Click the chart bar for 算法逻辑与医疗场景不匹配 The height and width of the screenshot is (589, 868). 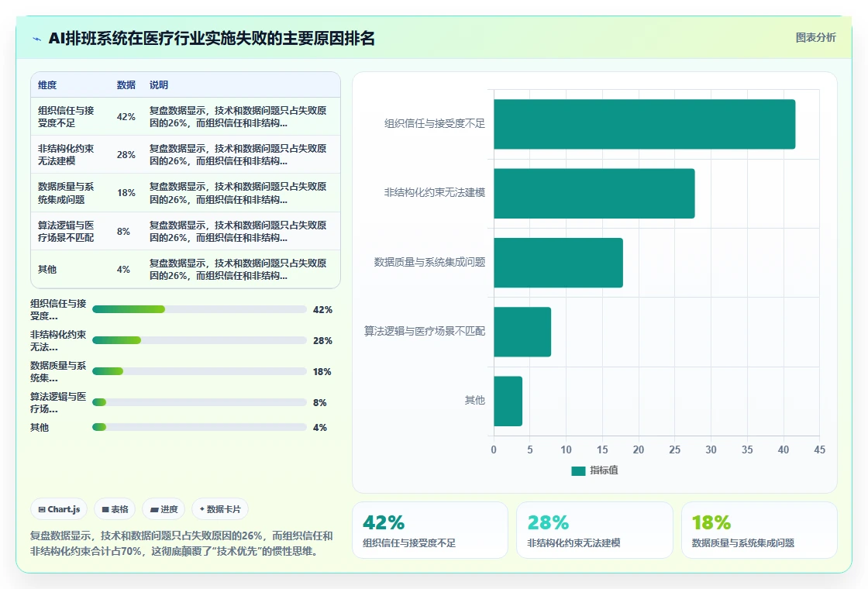pyautogui.click(x=522, y=332)
